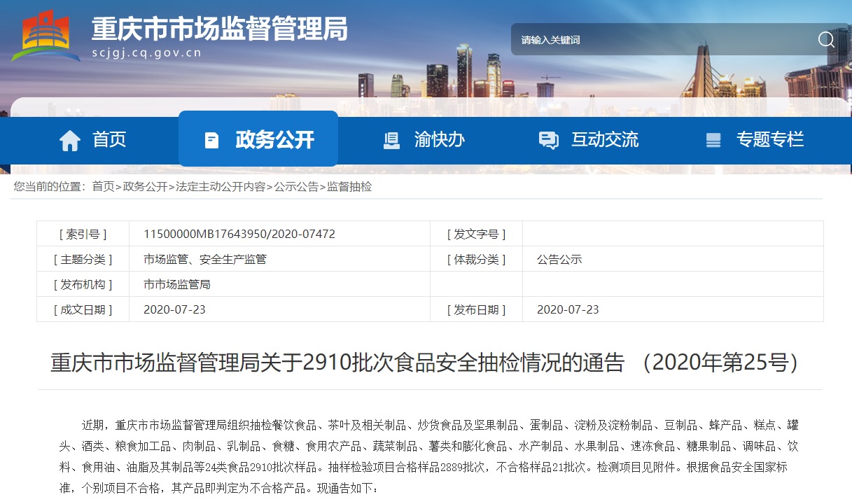Type in the 请输入关键词 search field
852x504 pixels.
click(x=658, y=40)
